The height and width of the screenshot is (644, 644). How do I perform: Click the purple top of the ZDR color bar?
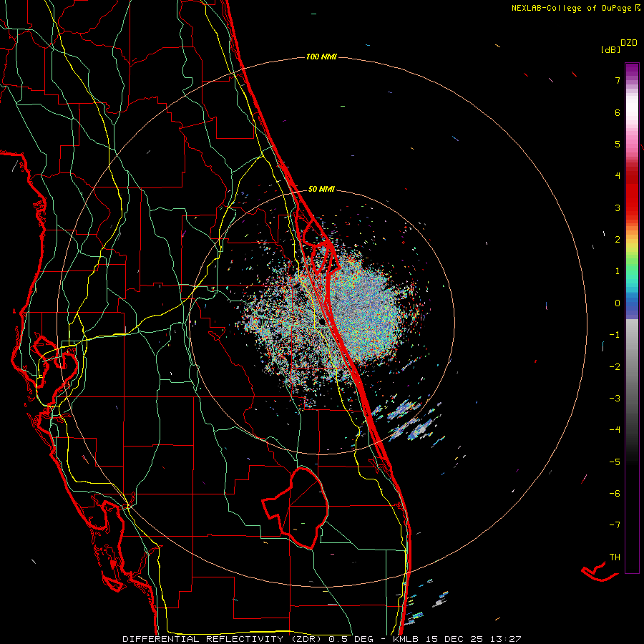pyautogui.click(x=632, y=70)
